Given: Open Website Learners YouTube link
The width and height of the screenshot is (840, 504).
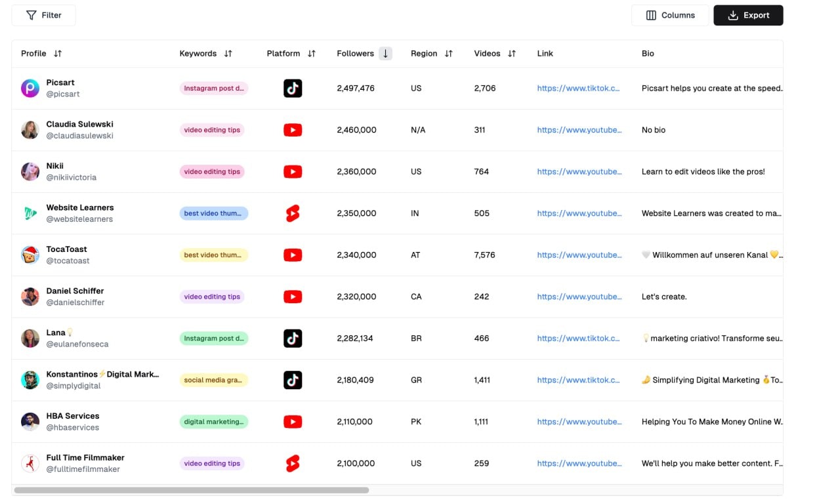Looking at the screenshot, I should point(579,213).
